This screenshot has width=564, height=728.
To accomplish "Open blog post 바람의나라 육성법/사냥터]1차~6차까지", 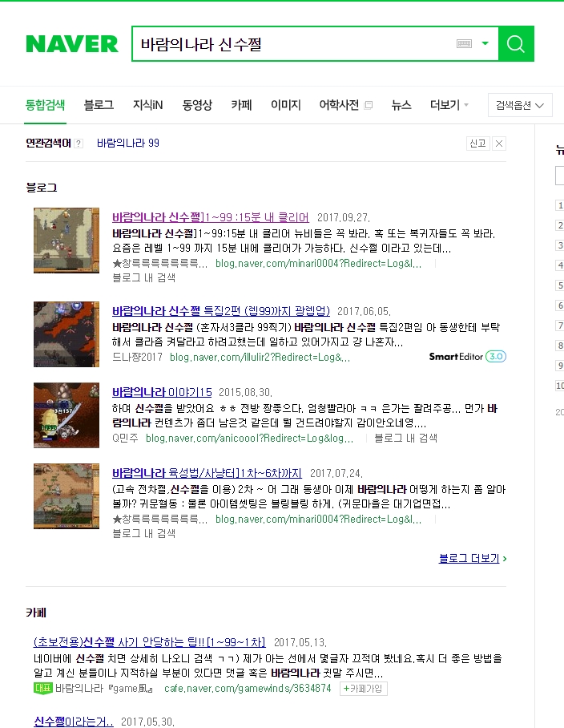I will tap(207, 473).
